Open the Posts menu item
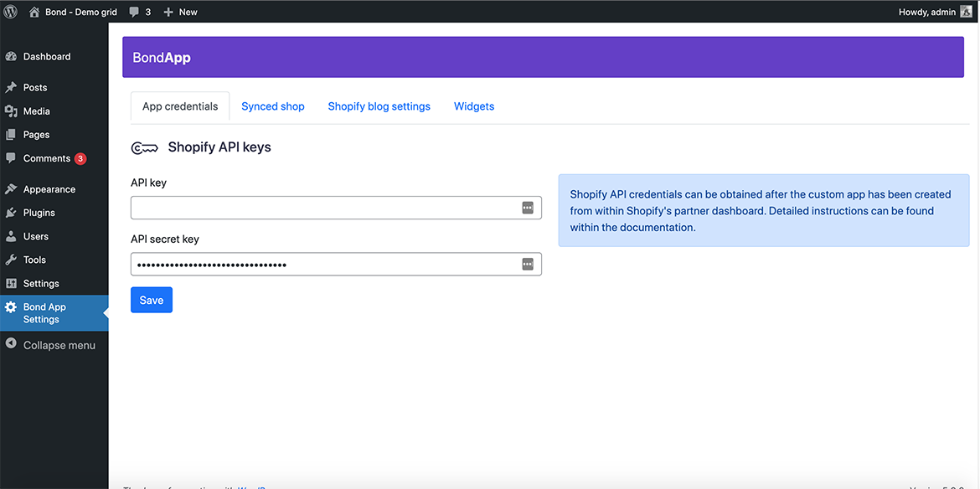Image resolution: width=980 pixels, height=489 pixels. pyautogui.click(x=54, y=87)
